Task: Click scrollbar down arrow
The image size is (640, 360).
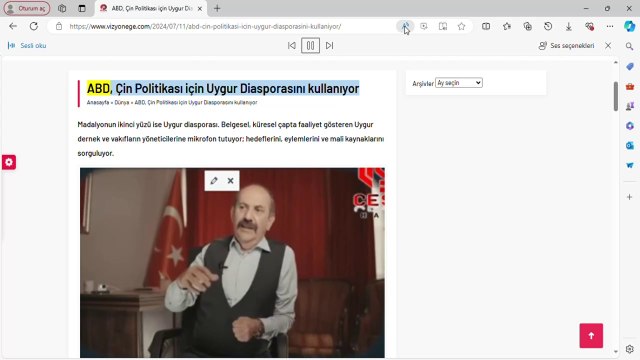Action: tap(616, 351)
